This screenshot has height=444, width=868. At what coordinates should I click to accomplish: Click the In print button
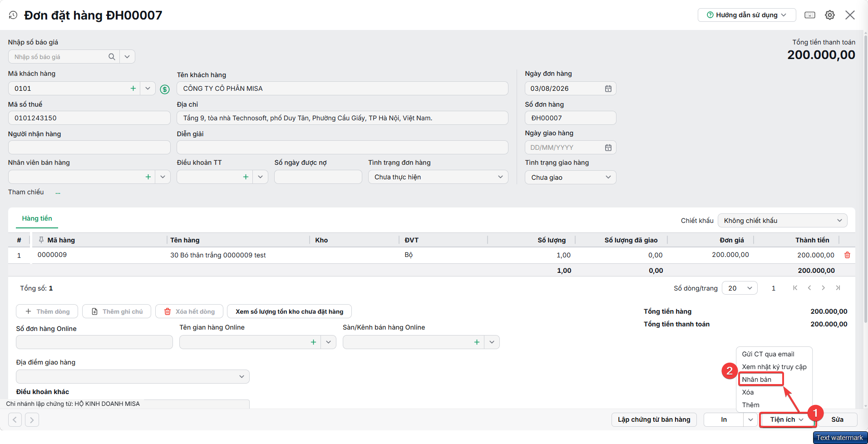[x=724, y=419]
